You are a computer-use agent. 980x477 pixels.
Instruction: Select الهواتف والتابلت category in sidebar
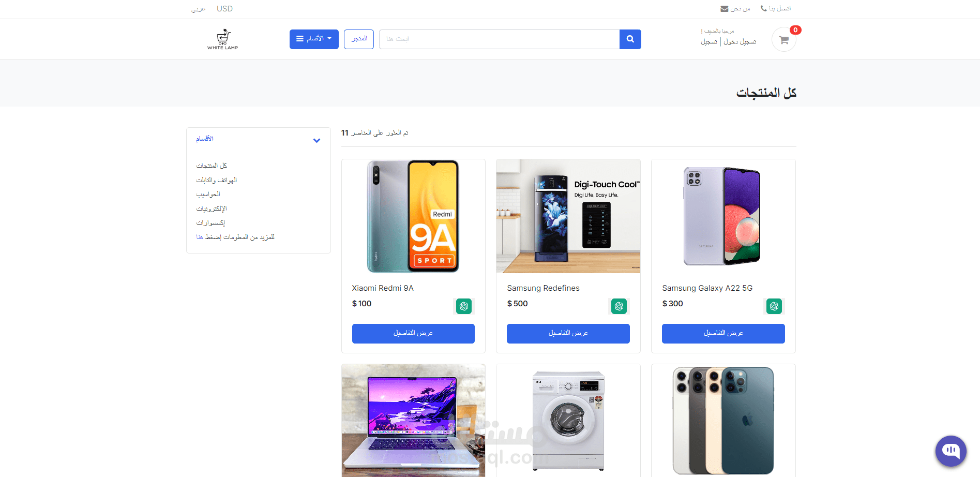(x=217, y=180)
